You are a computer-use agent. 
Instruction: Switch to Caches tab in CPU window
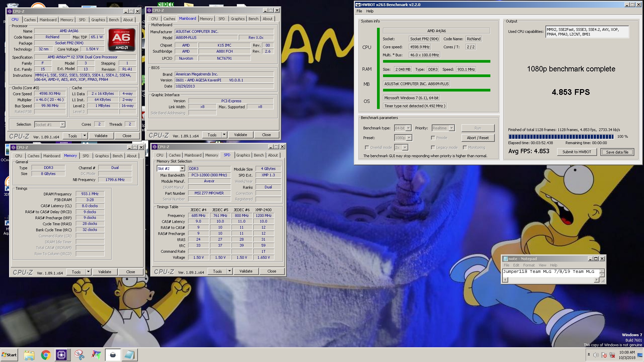[30, 20]
